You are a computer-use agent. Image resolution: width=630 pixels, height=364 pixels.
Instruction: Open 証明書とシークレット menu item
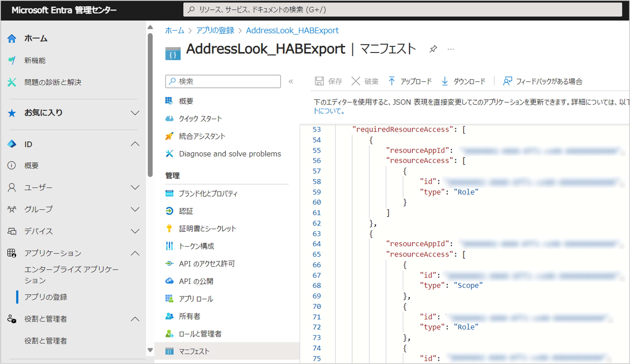[207, 228]
